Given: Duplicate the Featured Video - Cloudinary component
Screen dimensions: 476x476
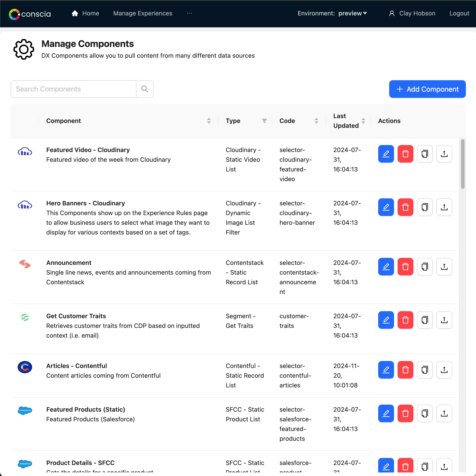Looking at the screenshot, I should [x=425, y=154].
